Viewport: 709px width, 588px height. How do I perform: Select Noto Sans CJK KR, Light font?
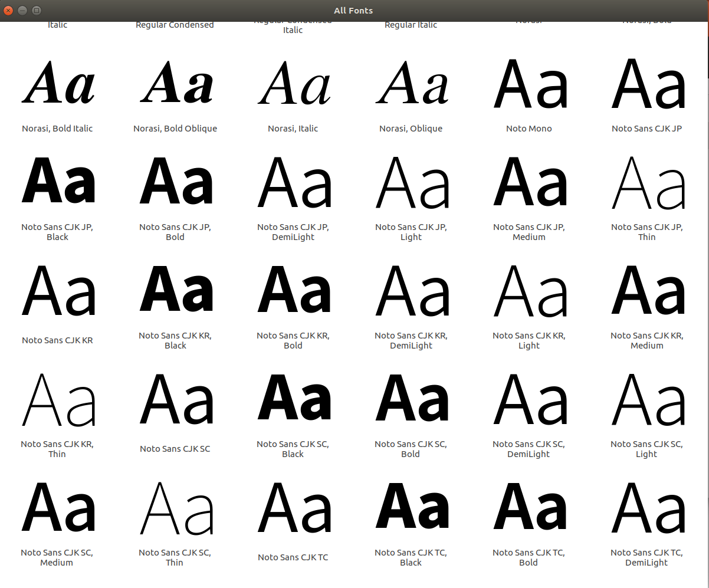coord(529,291)
